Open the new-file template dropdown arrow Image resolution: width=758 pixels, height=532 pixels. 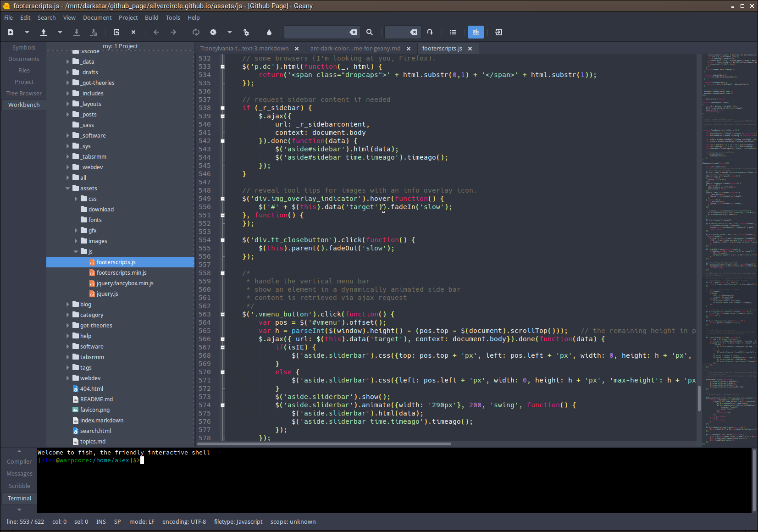[x=27, y=32]
